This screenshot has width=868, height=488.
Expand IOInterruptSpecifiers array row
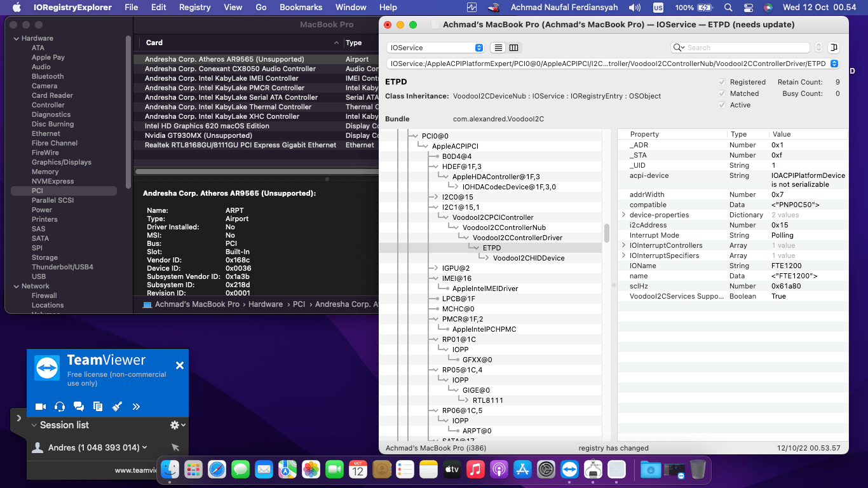(624, 255)
